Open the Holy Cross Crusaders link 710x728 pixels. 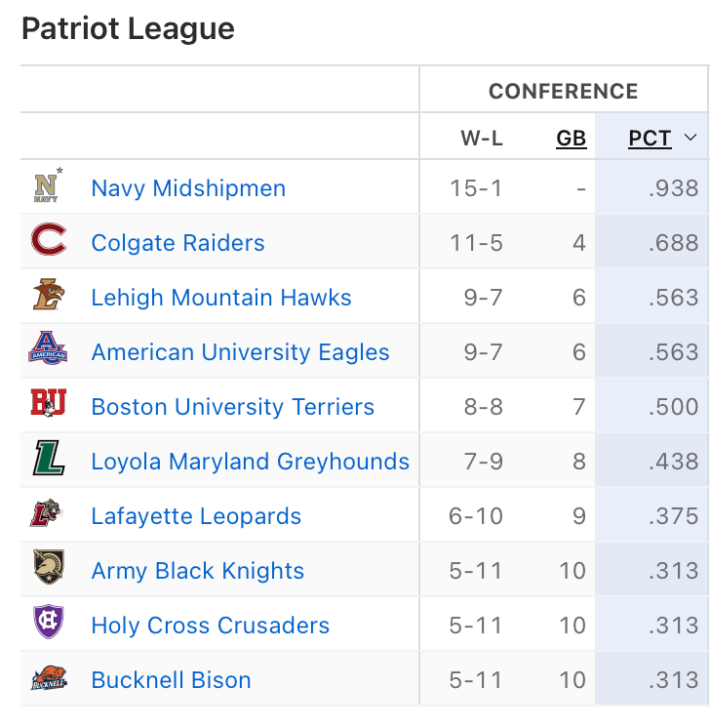click(x=211, y=626)
